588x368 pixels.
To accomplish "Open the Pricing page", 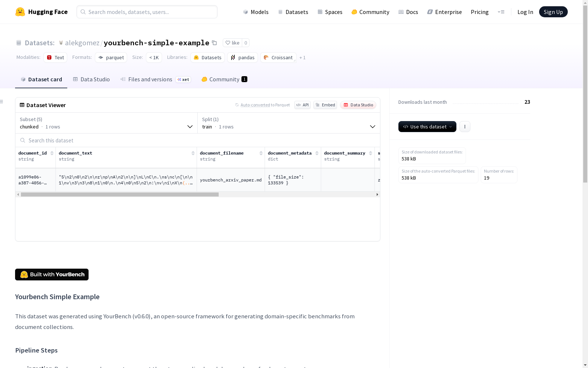I will tap(480, 12).
